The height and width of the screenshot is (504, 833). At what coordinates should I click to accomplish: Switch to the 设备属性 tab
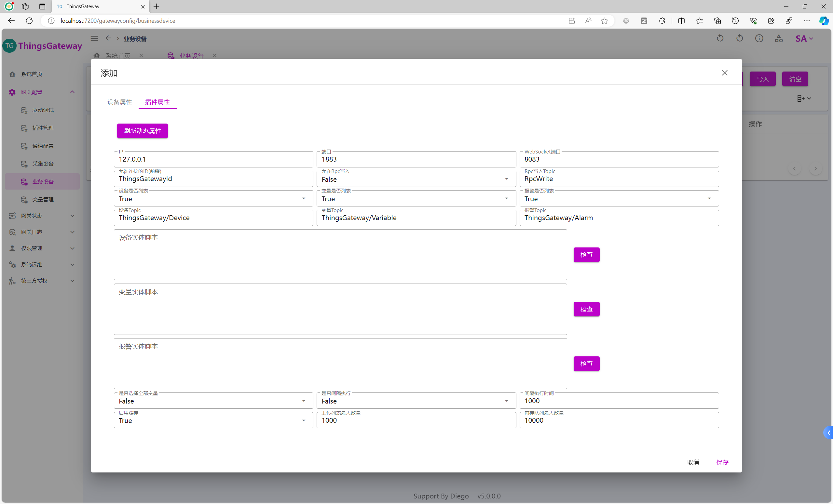coord(120,102)
